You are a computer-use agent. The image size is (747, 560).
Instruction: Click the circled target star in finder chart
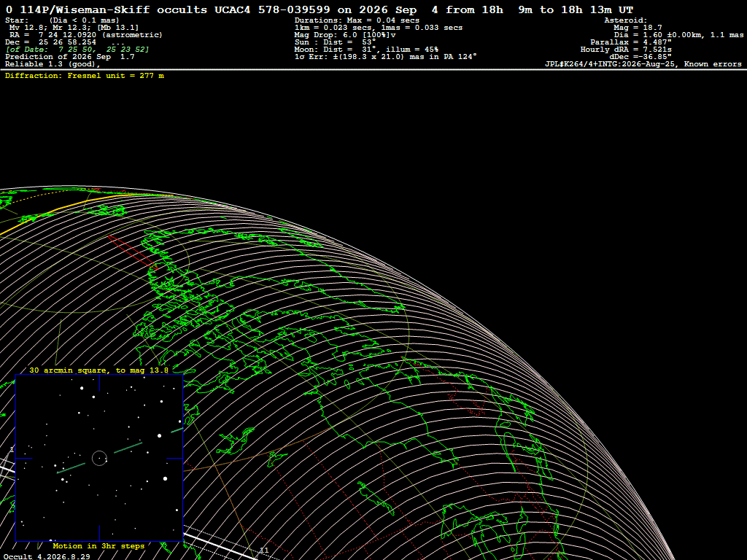point(99,458)
